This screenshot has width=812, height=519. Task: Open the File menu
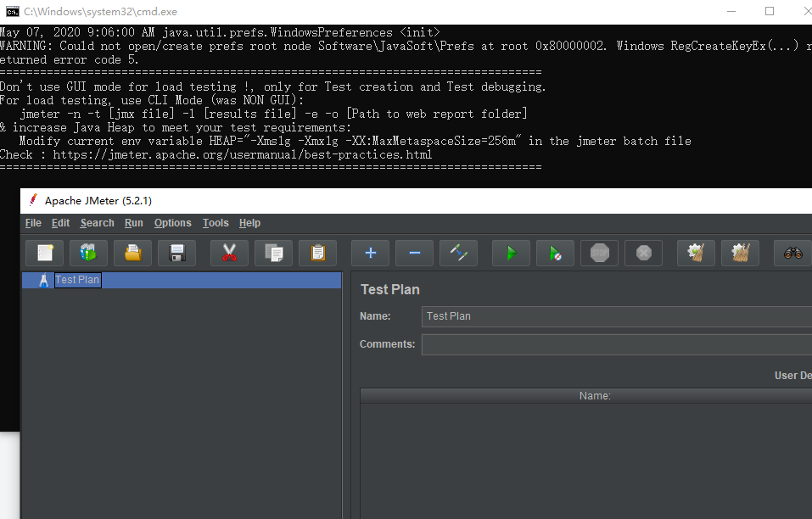pyautogui.click(x=33, y=223)
